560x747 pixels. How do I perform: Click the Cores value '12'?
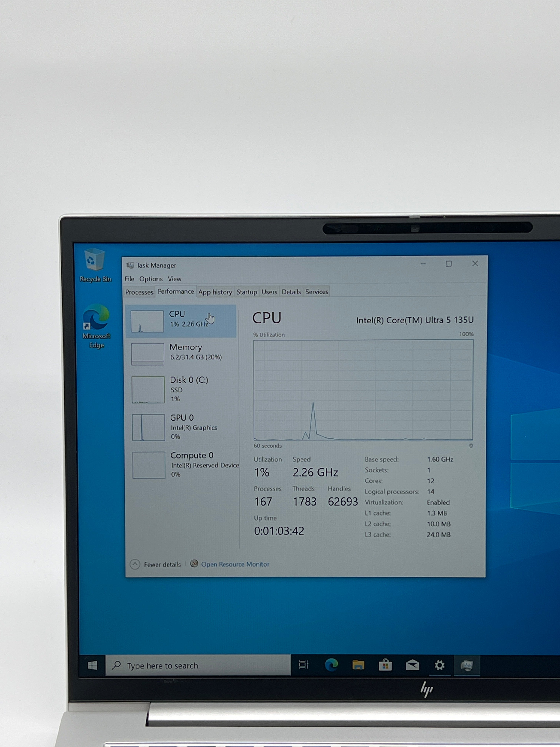pos(430,481)
